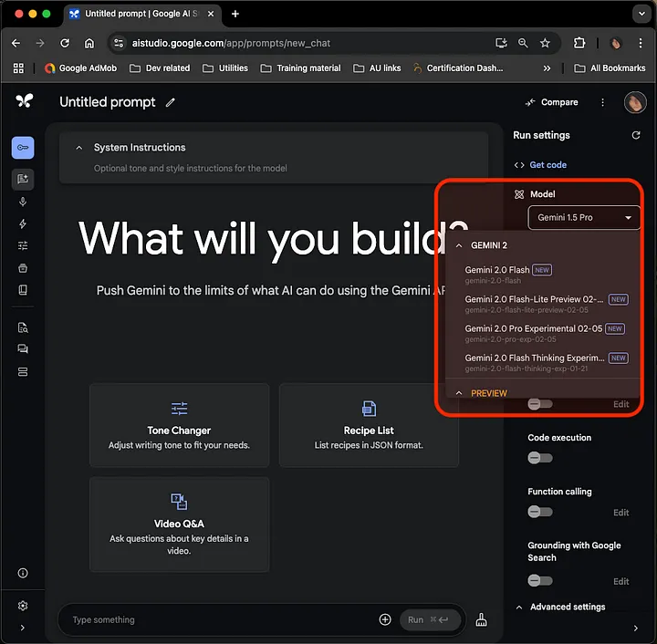Select Gemini 2.0 Flash model
This screenshot has height=644, width=657.
(542, 275)
